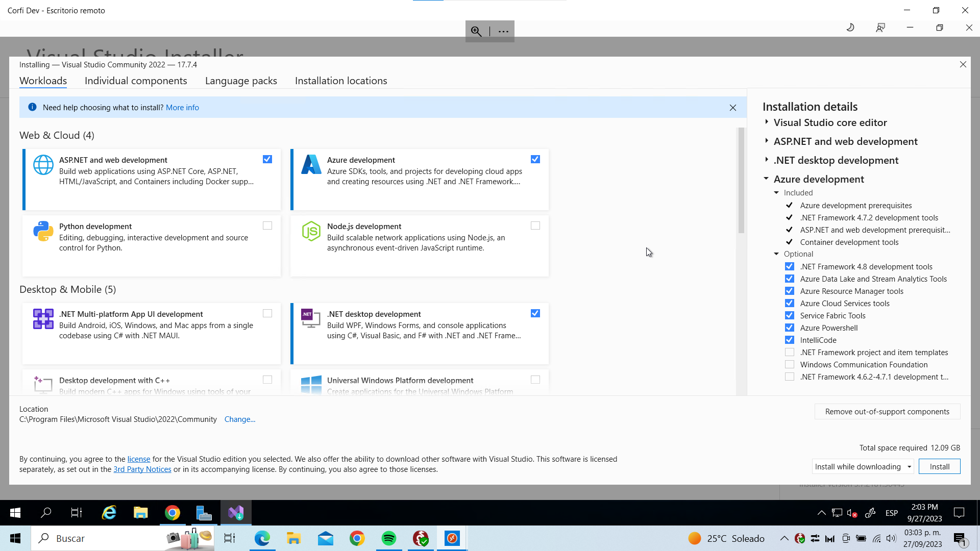Viewport: 980px width, 551px height.
Task: Click the Install button
Action: pos(939,466)
